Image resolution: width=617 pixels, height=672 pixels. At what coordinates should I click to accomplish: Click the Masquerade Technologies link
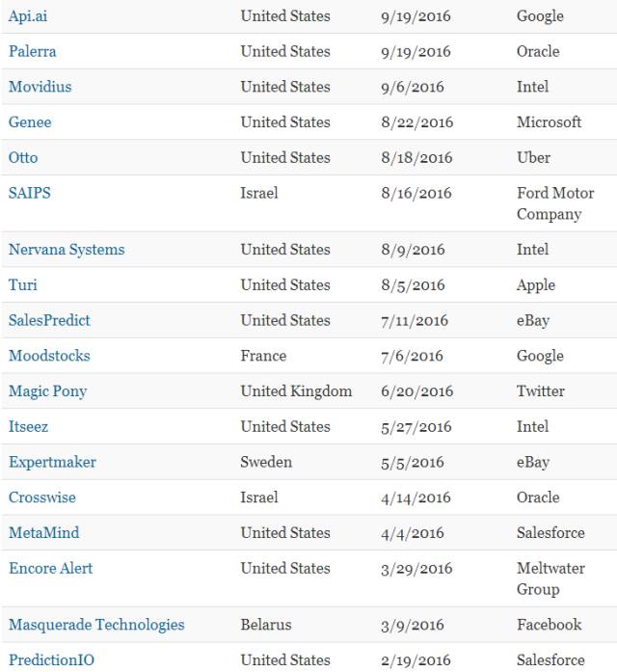point(96,625)
